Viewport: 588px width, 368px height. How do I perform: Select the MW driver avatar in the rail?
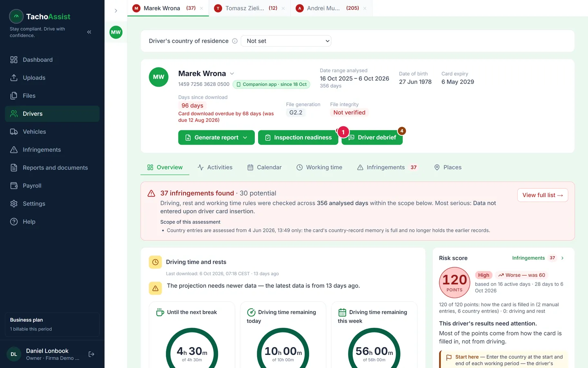116,32
